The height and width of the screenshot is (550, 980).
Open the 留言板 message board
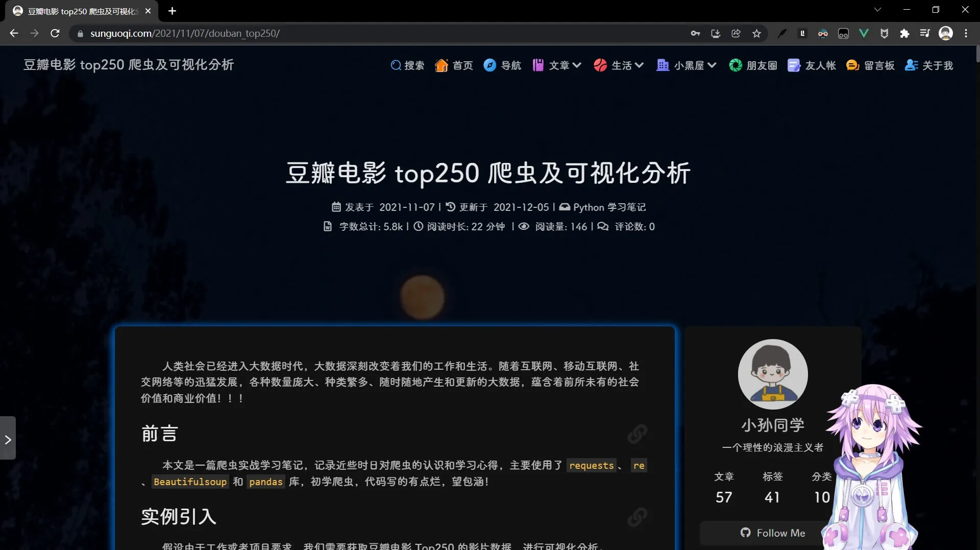point(870,65)
